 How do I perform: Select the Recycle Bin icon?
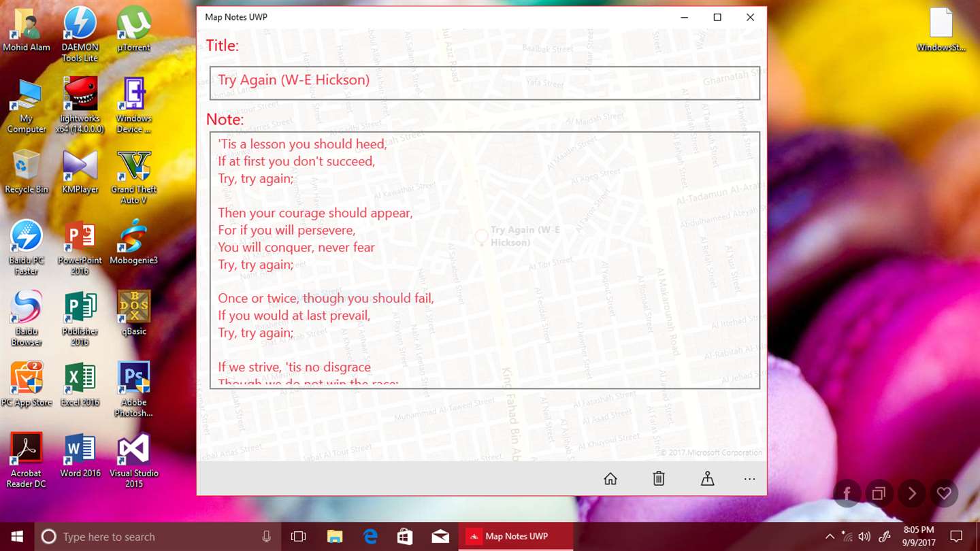pyautogui.click(x=27, y=173)
